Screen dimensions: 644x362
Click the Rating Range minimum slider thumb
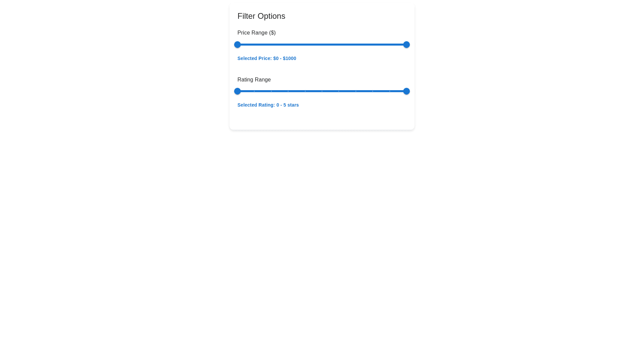point(237,91)
